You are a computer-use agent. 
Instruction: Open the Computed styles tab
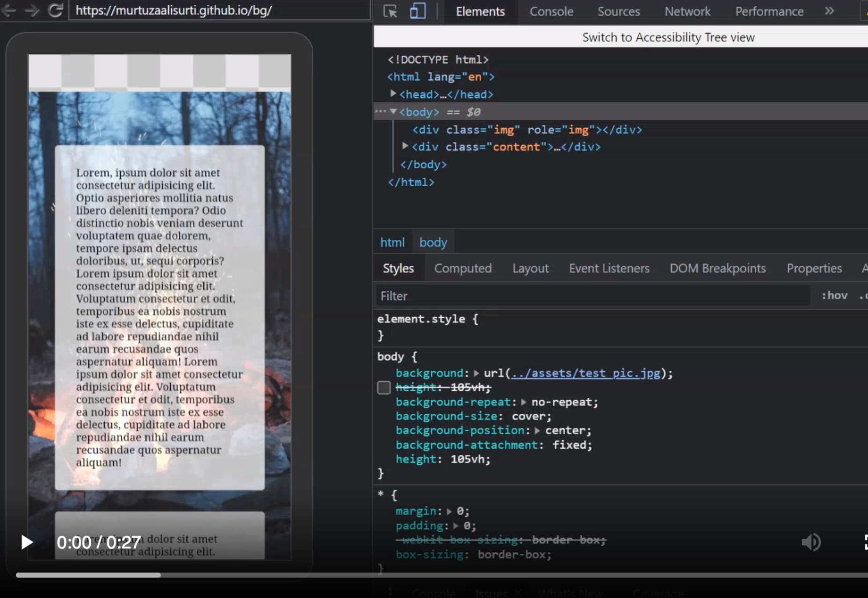tap(463, 268)
